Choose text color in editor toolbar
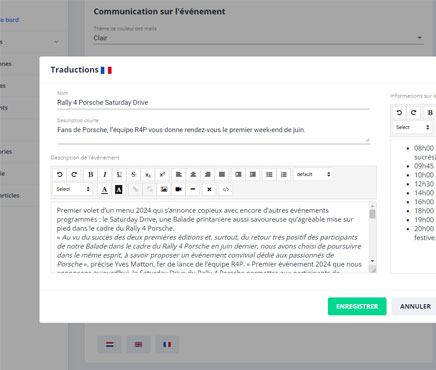Viewport: 436px width, 370px height. point(104,189)
